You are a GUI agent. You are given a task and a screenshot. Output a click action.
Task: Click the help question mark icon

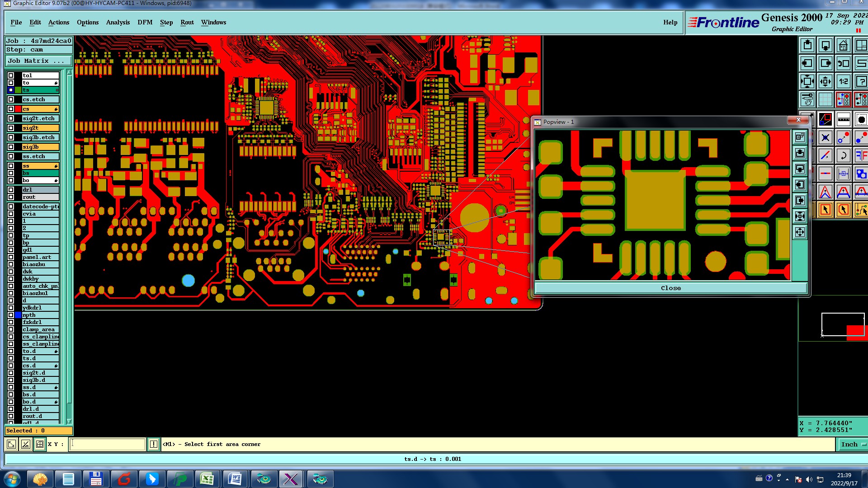(861, 82)
